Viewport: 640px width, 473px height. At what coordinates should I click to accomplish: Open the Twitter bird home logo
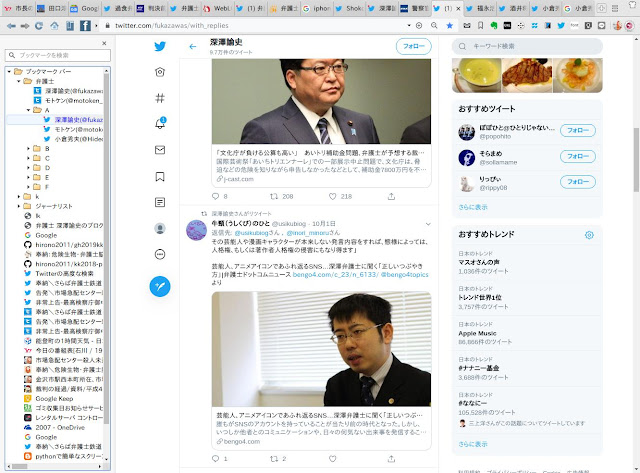pyautogui.click(x=160, y=46)
